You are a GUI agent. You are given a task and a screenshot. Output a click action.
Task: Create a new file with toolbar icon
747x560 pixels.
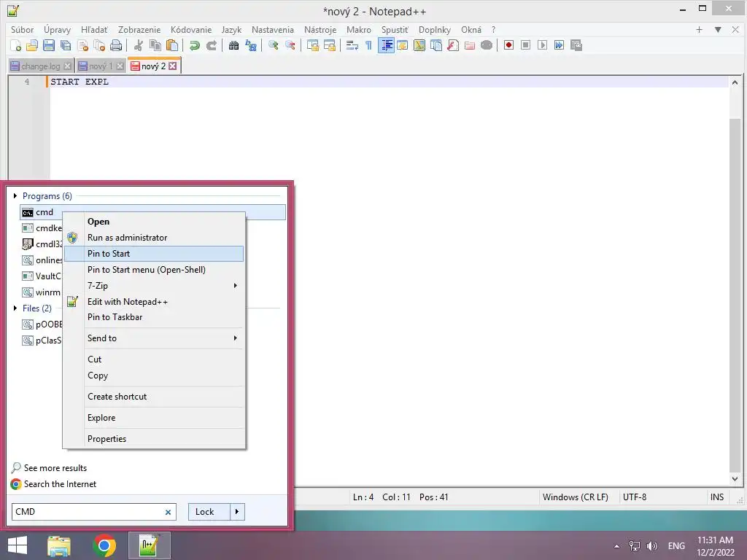16,45
